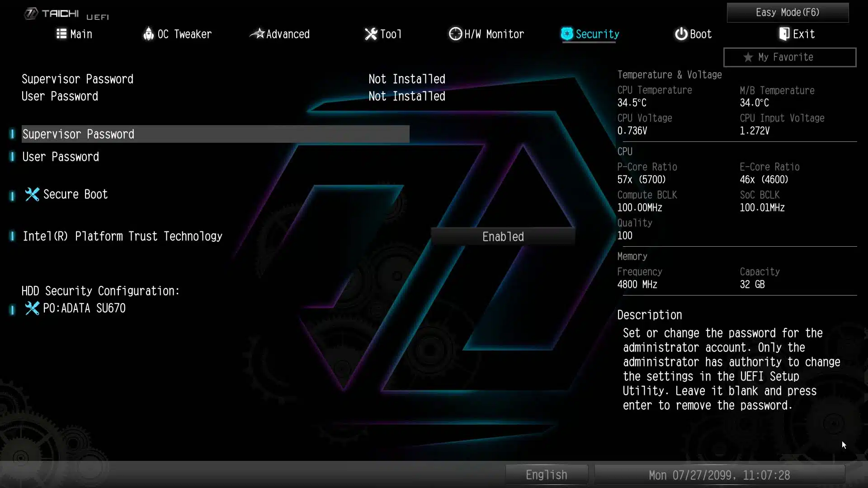Click the Secure Boot tools icon
This screenshot has width=868, height=488.
32,194
